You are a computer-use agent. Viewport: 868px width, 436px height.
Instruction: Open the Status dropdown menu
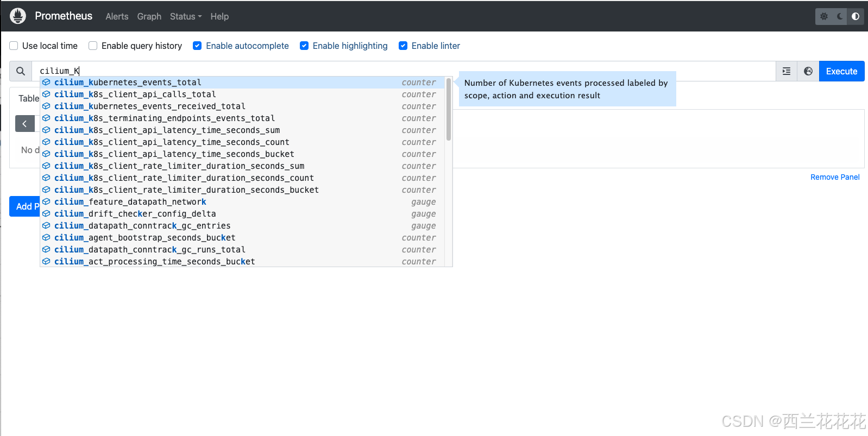pyautogui.click(x=186, y=16)
